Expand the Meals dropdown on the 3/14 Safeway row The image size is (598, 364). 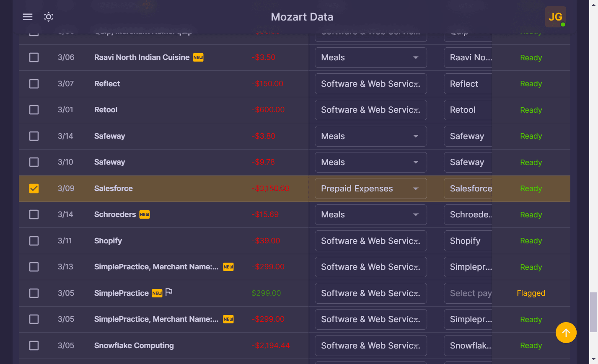[x=370, y=136]
